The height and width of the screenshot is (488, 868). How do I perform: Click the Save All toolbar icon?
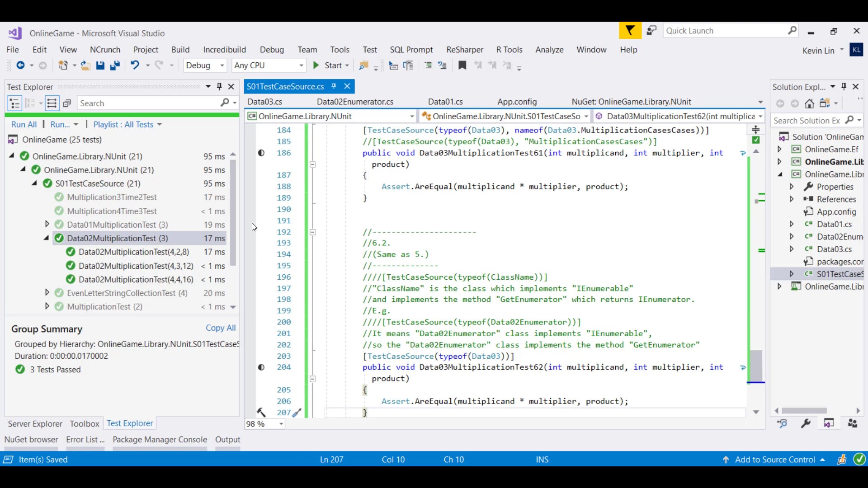[x=115, y=66]
